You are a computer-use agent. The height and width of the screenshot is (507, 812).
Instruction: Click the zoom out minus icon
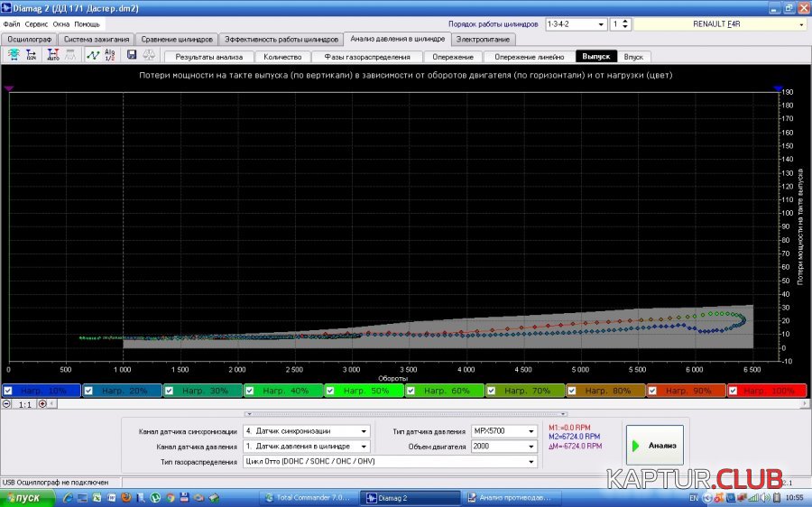click(6, 404)
